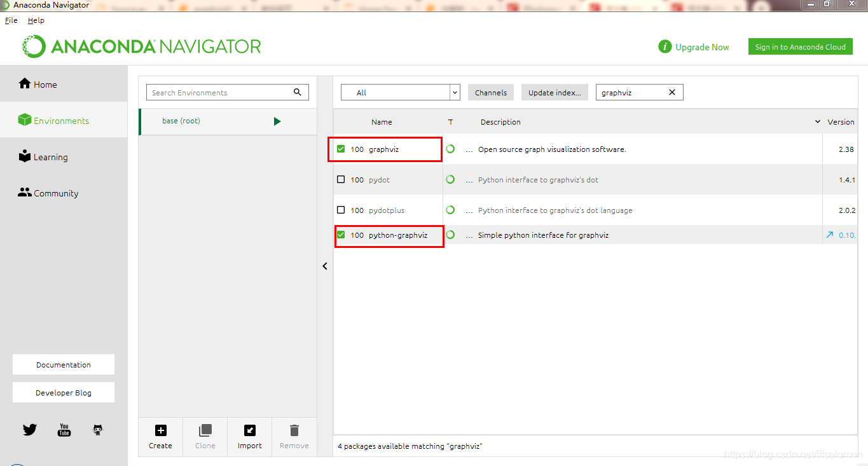The image size is (868, 466).
Task: Click the sort arrow beside Version header
Action: point(818,121)
